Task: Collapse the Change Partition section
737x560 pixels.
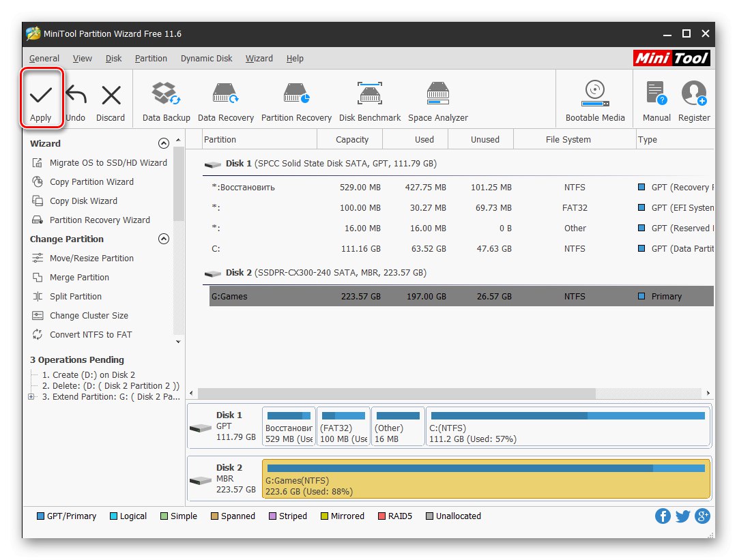Action: click(x=163, y=239)
